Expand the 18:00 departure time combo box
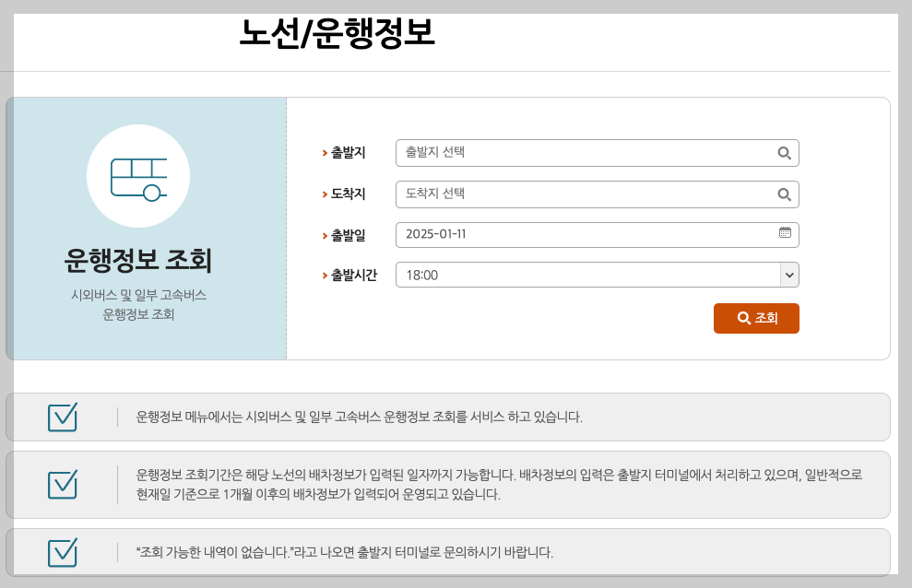Screen dimensions: 912x588 tap(597, 274)
